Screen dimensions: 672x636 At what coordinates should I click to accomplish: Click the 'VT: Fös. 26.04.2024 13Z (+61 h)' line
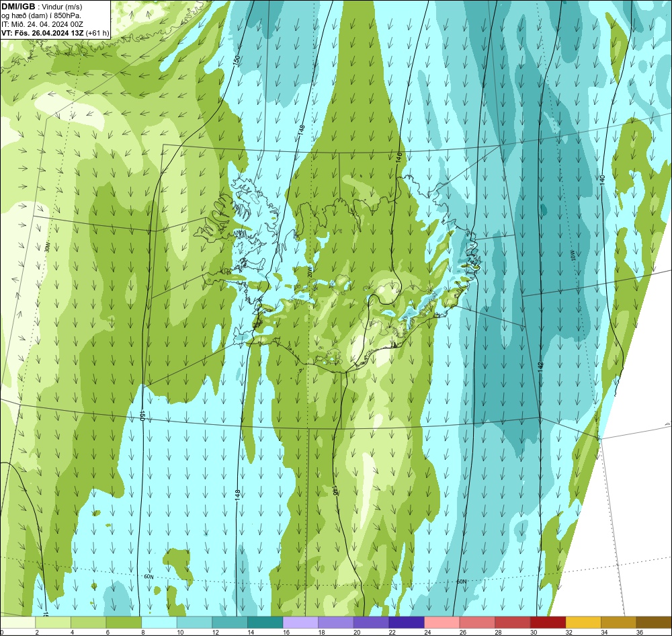(55, 33)
